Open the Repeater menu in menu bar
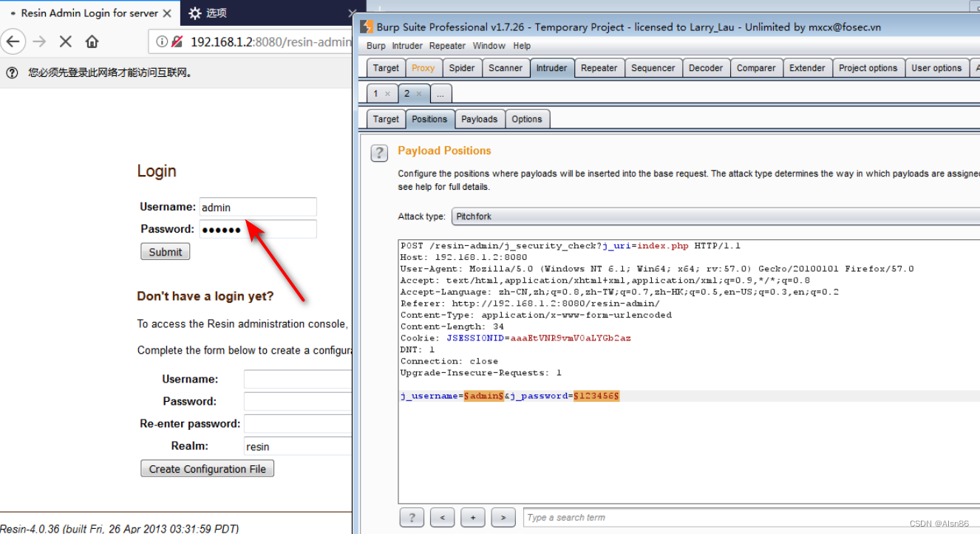Image resolution: width=980 pixels, height=534 pixels. pyautogui.click(x=448, y=46)
